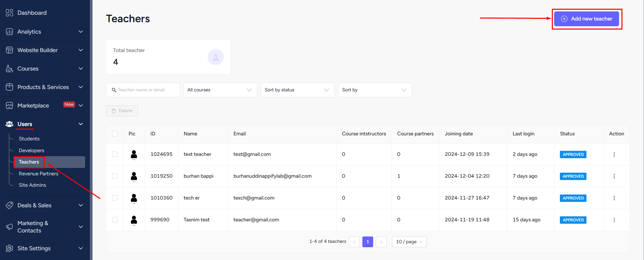This screenshot has width=644, height=260.
Task: Check the box for Tasnim test row
Action: pyautogui.click(x=115, y=220)
